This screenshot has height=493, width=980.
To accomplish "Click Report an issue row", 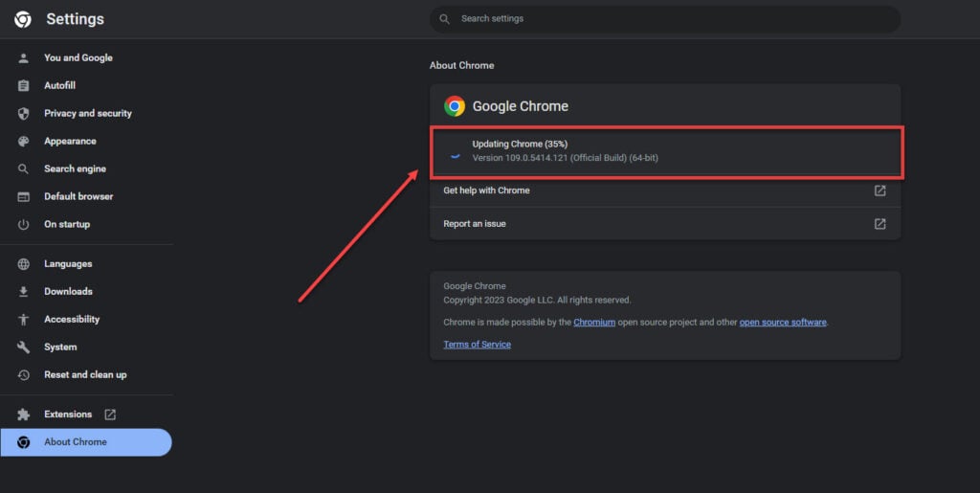I will pos(665,224).
